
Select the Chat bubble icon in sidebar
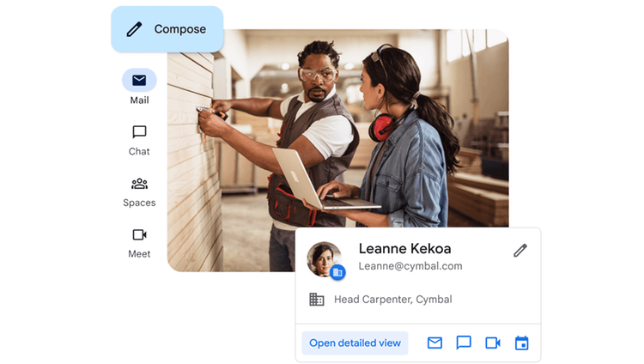(139, 132)
